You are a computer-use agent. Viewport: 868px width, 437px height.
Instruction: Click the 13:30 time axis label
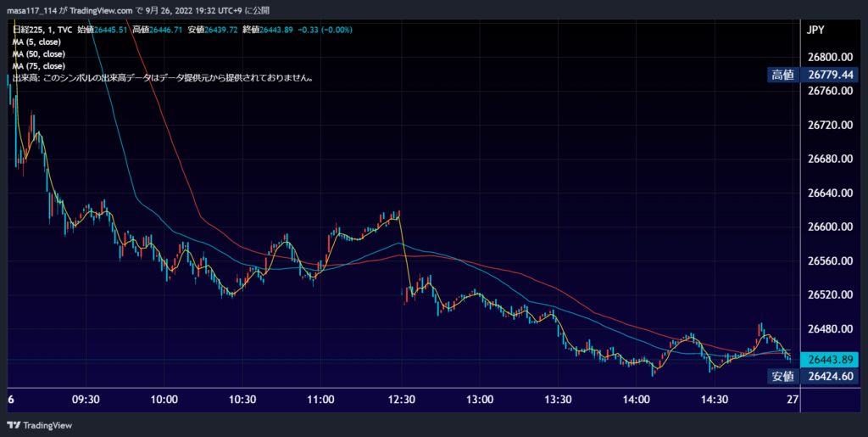[x=558, y=400]
